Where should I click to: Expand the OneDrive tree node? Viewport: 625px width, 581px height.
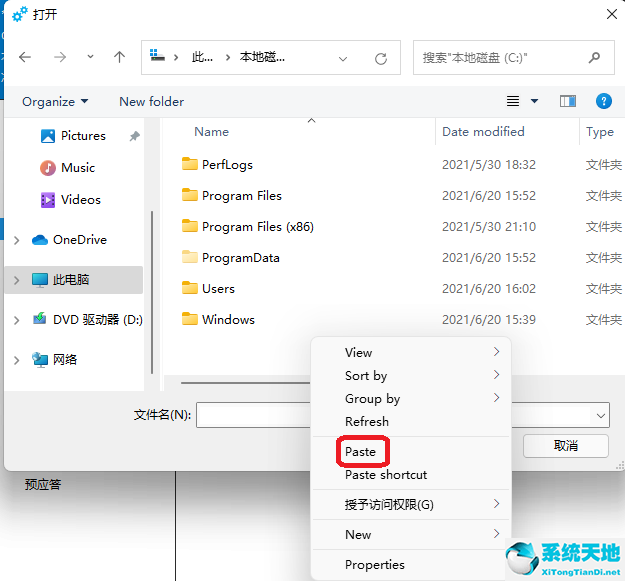(16, 240)
